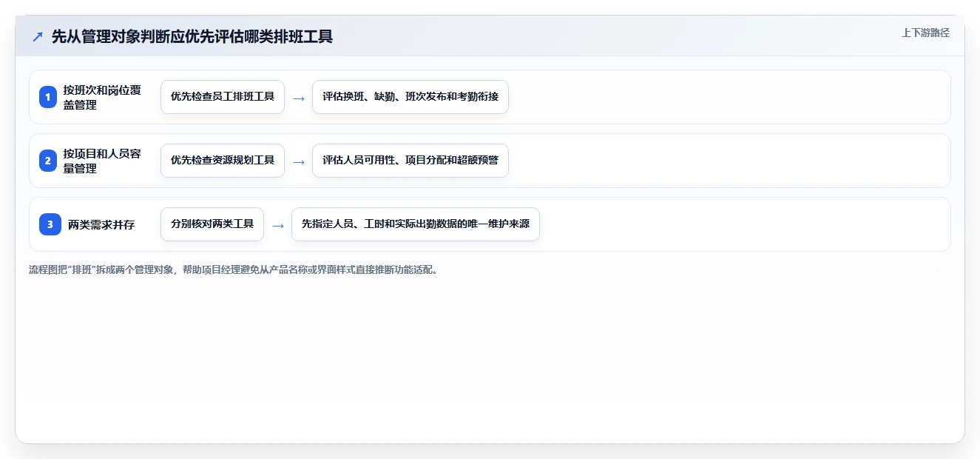Screen dimensions: 980x459
Task: Click the title 先从管理对象判断应优先评估哪类排班工具
Action: click(x=192, y=36)
